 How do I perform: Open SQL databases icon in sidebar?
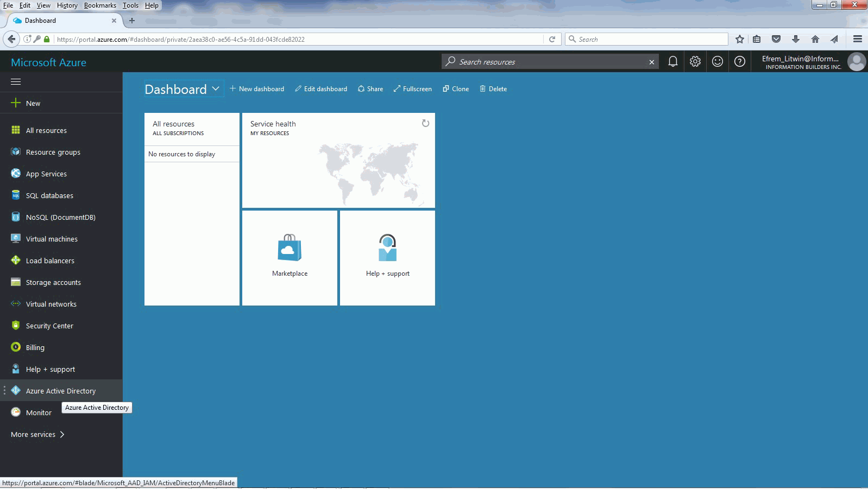click(16, 195)
